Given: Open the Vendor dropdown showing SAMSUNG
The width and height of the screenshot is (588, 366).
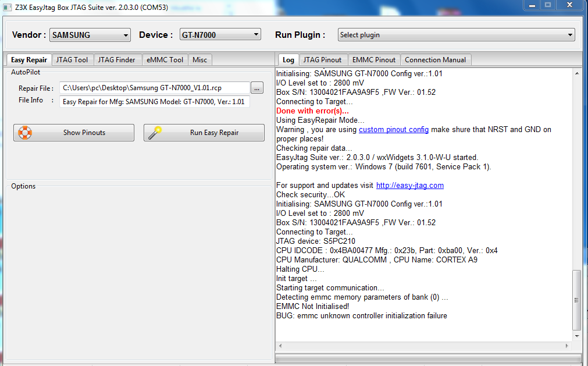Looking at the screenshot, I should (90, 35).
